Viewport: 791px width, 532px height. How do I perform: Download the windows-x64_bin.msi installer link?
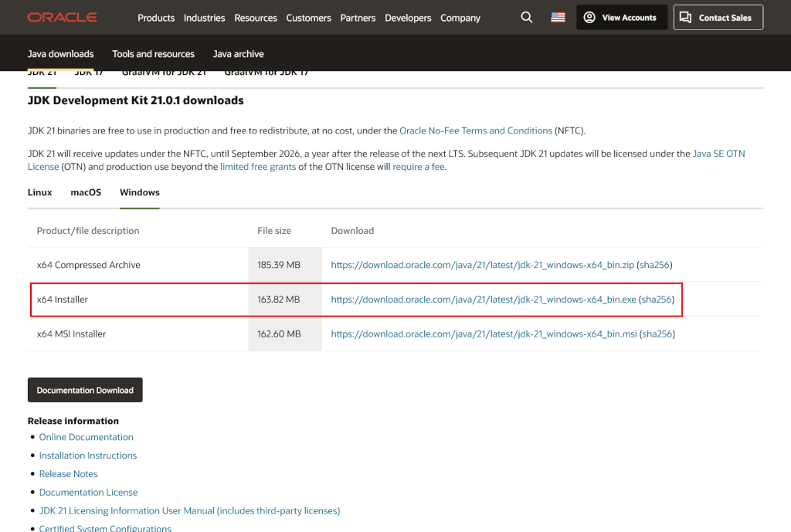pyautogui.click(x=484, y=334)
